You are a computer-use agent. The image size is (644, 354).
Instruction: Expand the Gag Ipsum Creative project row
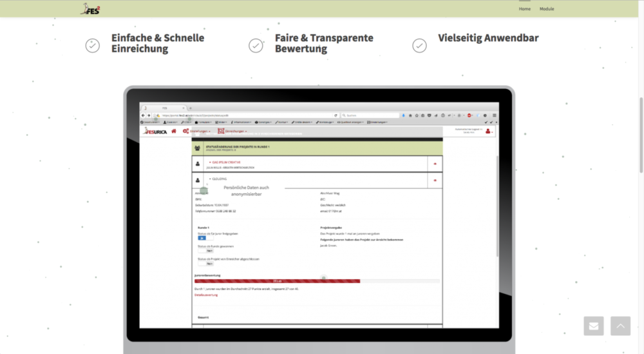click(x=225, y=162)
